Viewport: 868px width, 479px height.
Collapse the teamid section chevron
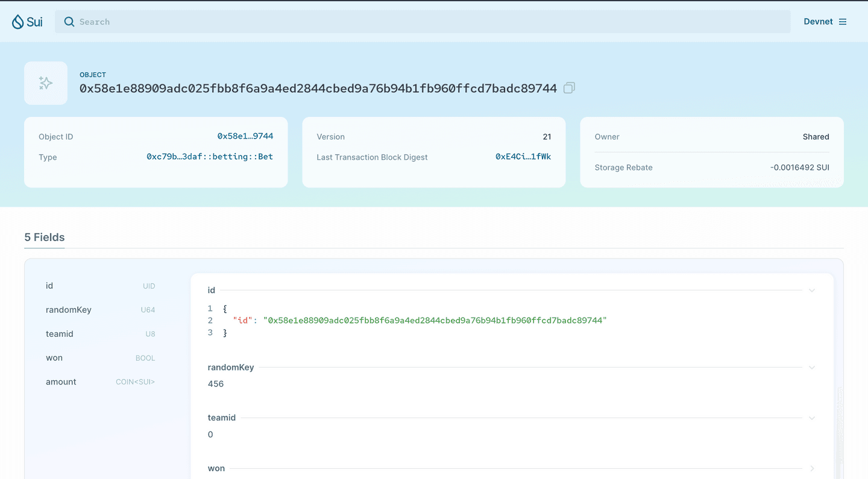[x=812, y=418]
